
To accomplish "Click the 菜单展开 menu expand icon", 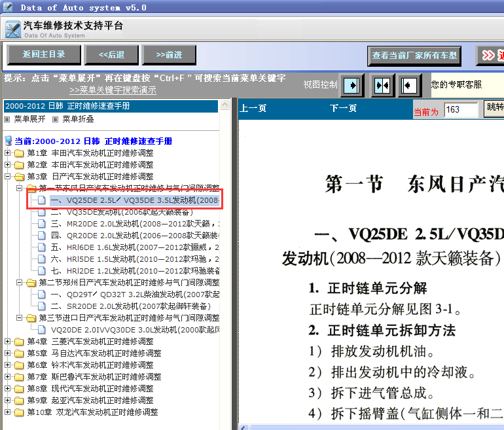I will pyautogui.click(x=7, y=120).
